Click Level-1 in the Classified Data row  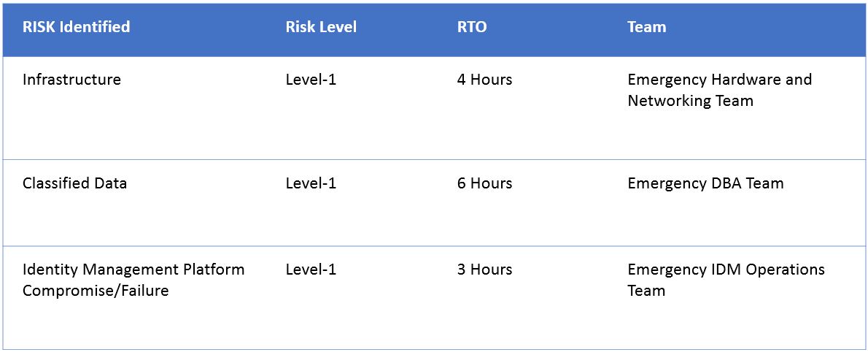coord(311,183)
